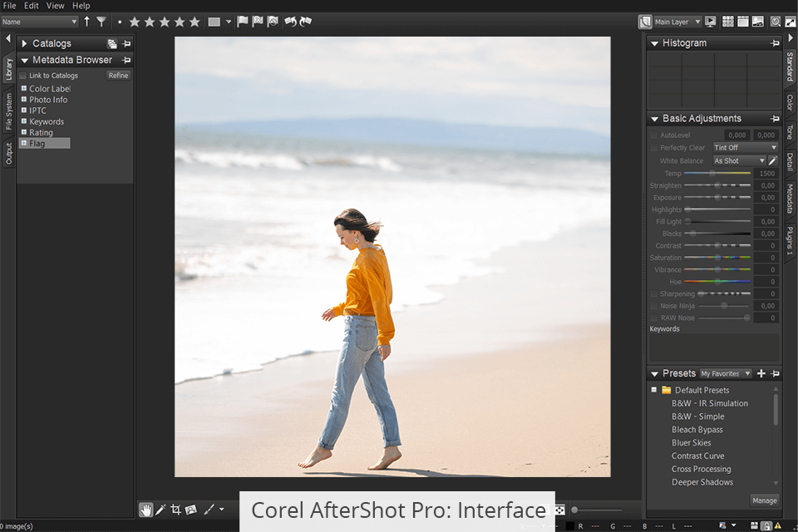Open White Balance As Shot dropdown
This screenshot has height=532, width=798.
pyautogui.click(x=739, y=160)
